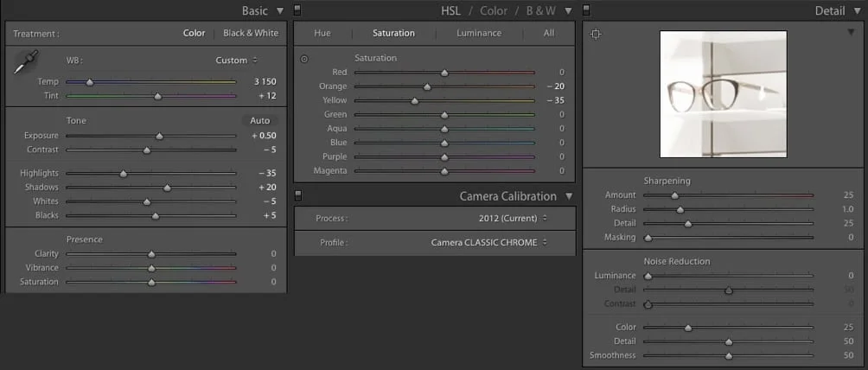Viewport: 868px width, 370px height.
Task: Click the Sharpening Radius slider handle
Action: tap(680, 210)
